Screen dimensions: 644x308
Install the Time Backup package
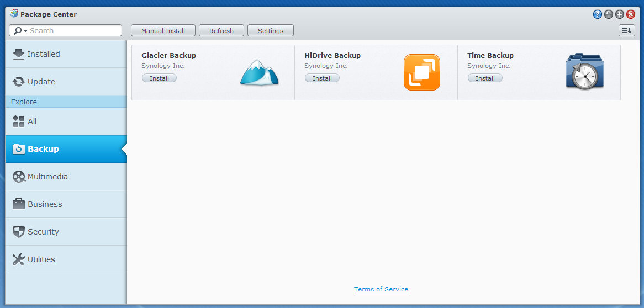click(x=485, y=78)
